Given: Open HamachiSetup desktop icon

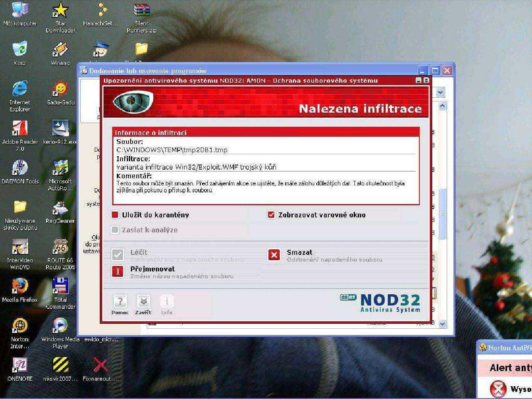Looking at the screenshot, I should coord(101,14).
